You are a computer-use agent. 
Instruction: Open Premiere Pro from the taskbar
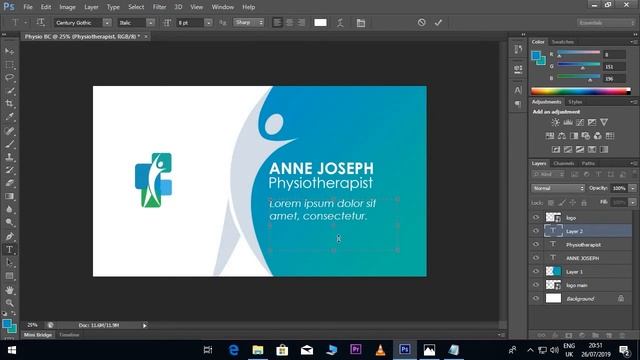tap(356, 350)
